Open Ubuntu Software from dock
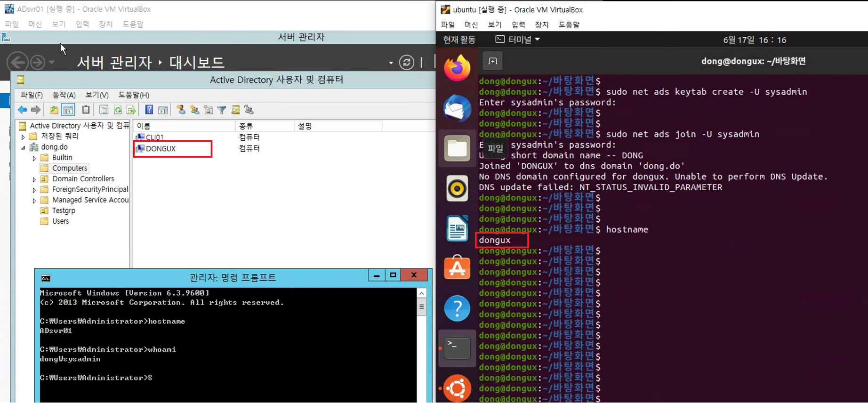This screenshot has height=403, width=868. coord(457,268)
